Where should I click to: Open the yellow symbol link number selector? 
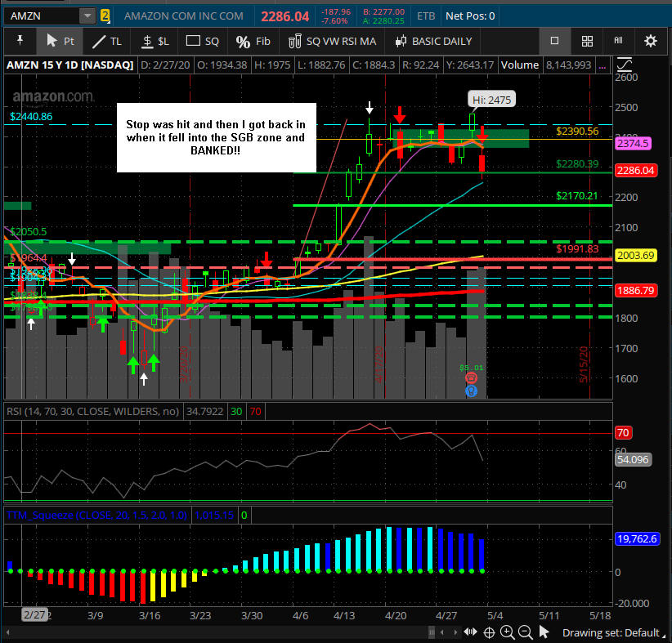coord(105,16)
